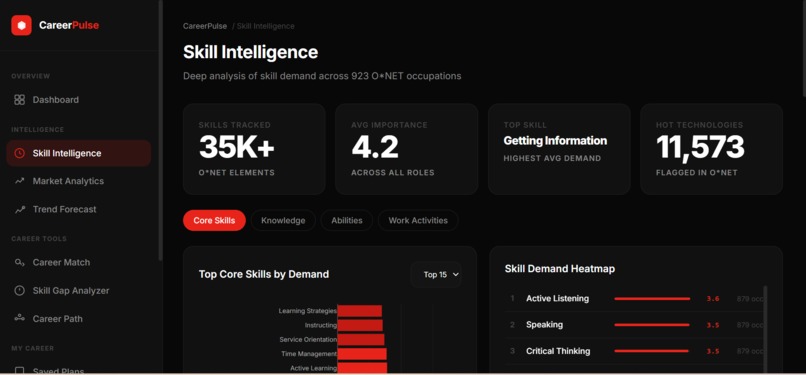Click the sidebar vertical scrollbar
The image size is (806, 375).
160,129
